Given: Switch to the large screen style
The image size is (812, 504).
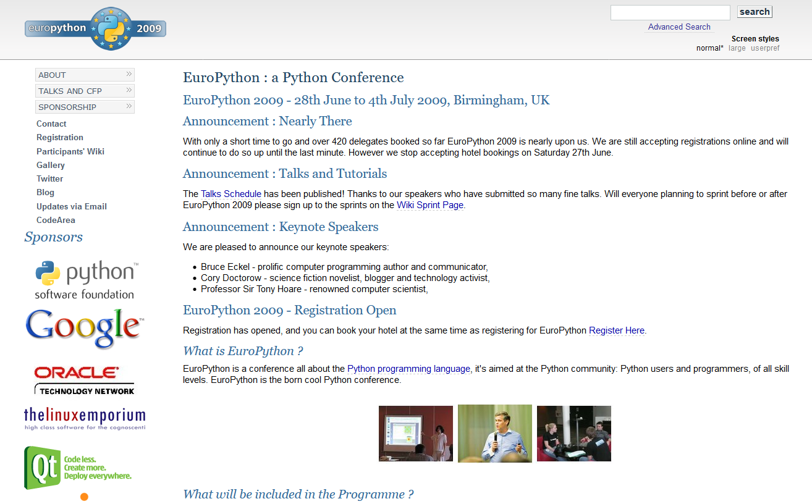Looking at the screenshot, I should click(x=737, y=48).
